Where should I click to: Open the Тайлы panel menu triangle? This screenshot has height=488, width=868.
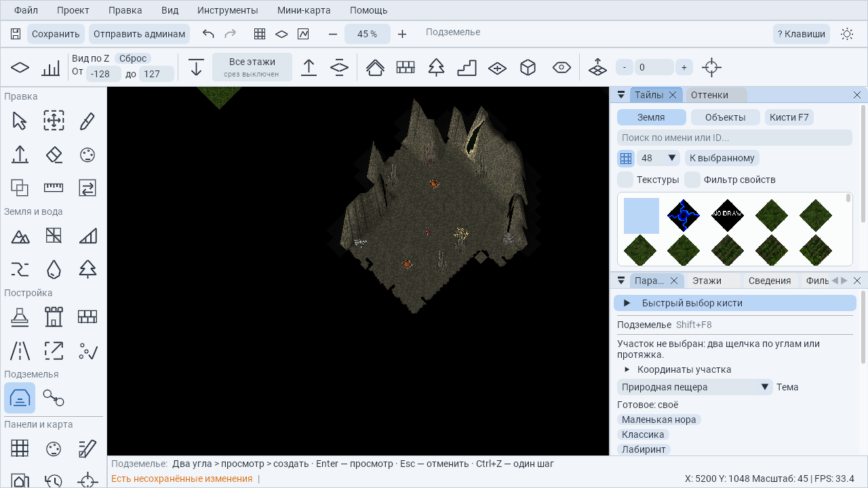[x=621, y=95]
